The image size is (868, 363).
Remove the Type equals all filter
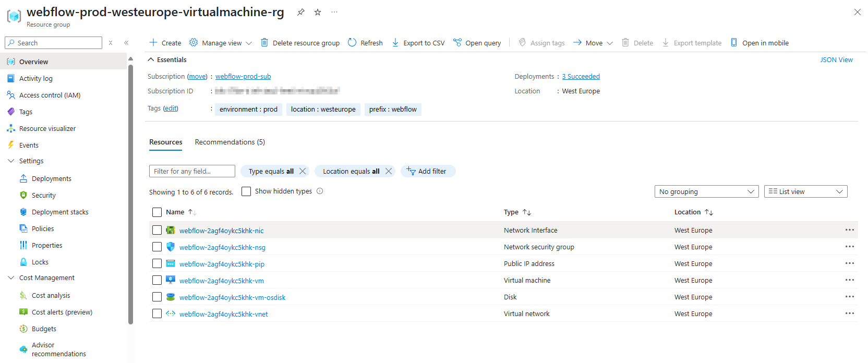(x=303, y=171)
